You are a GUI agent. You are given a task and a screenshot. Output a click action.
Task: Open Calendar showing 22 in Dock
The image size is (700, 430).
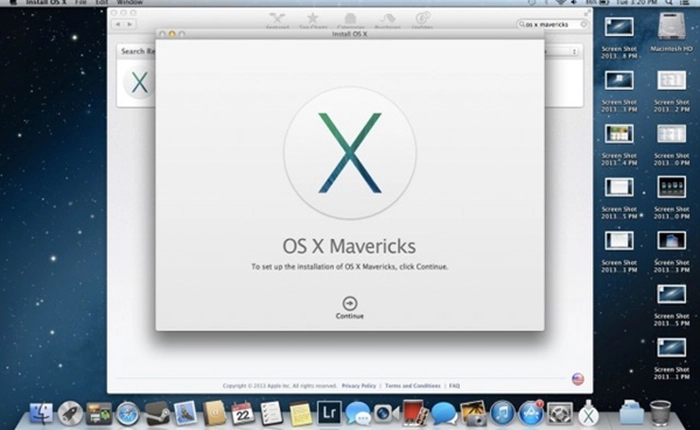click(243, 413)
